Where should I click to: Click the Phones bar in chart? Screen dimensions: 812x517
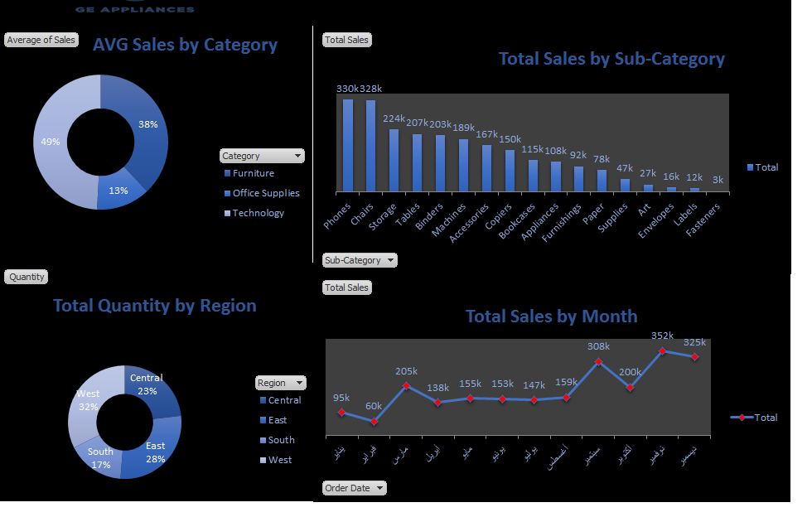tap(348, 145)
